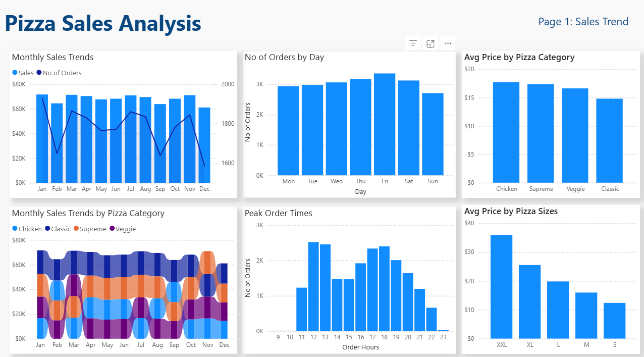Select the No of Orders legend marker
The height and width of the screenshot is (357, 644).
click(x=39, y=73)
